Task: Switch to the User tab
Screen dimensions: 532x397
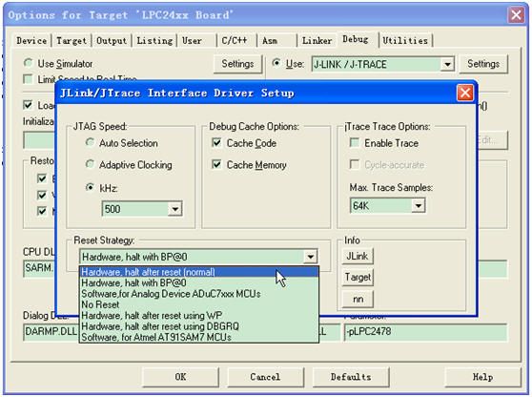Action: click(196, 41)
